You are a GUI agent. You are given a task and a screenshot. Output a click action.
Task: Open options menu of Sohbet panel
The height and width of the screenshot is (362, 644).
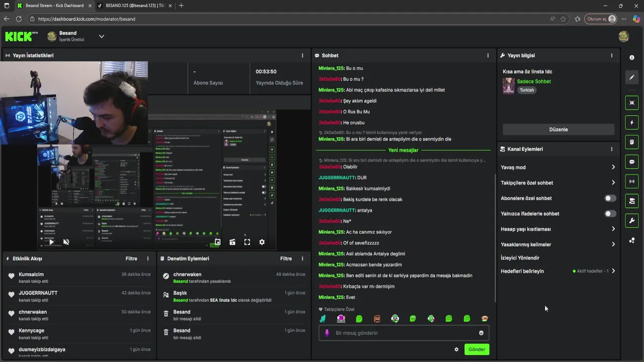click(x=488, y=55)
